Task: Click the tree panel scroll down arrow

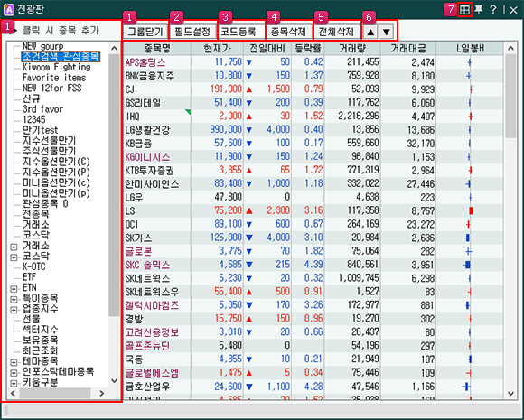Action: click(115, 381)
